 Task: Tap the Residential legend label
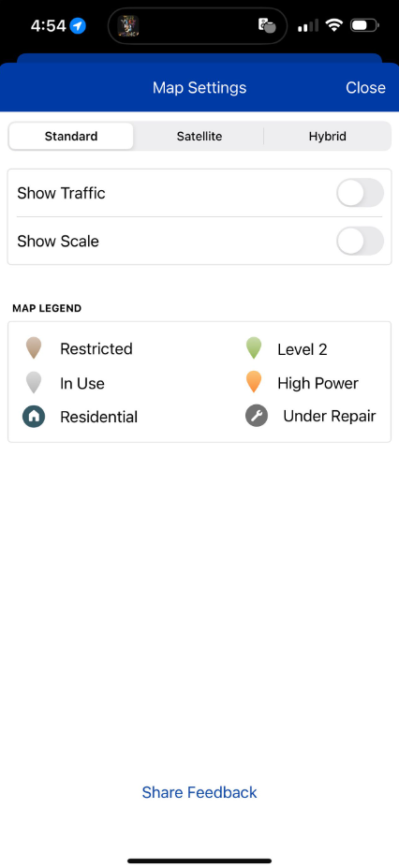point(98,417)
